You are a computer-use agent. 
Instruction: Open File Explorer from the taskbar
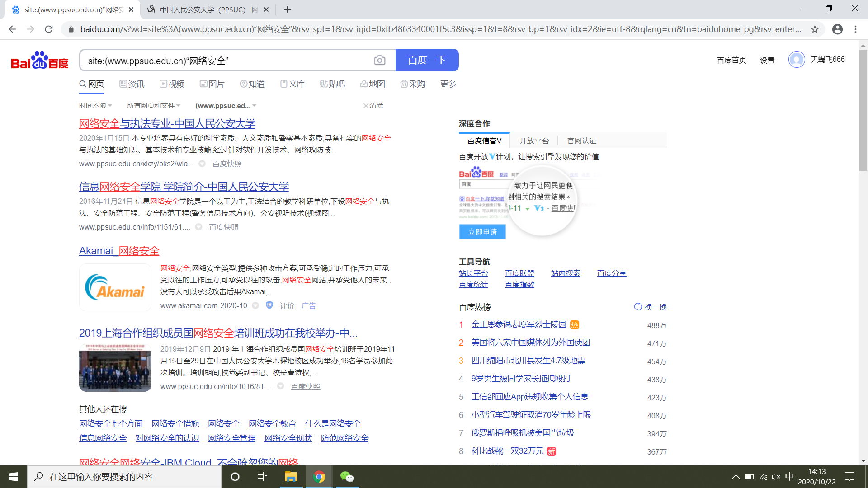291,477
